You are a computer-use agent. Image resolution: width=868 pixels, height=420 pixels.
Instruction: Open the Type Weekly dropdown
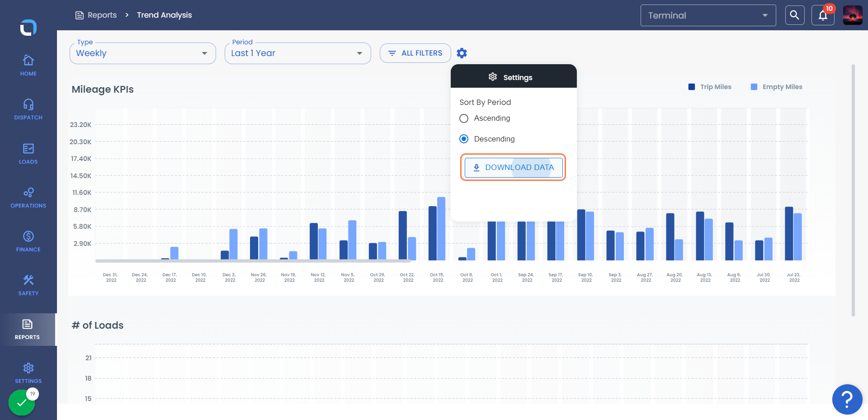(x=143, y=53)
